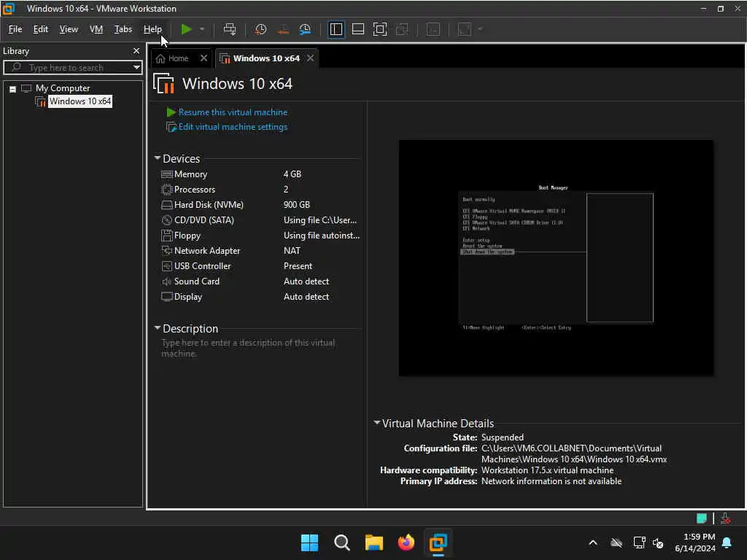The width and height of the screenshot is (747, 560).
Task: Select Windows 10 x64 in library tree
Action: [x=80, y=101]
